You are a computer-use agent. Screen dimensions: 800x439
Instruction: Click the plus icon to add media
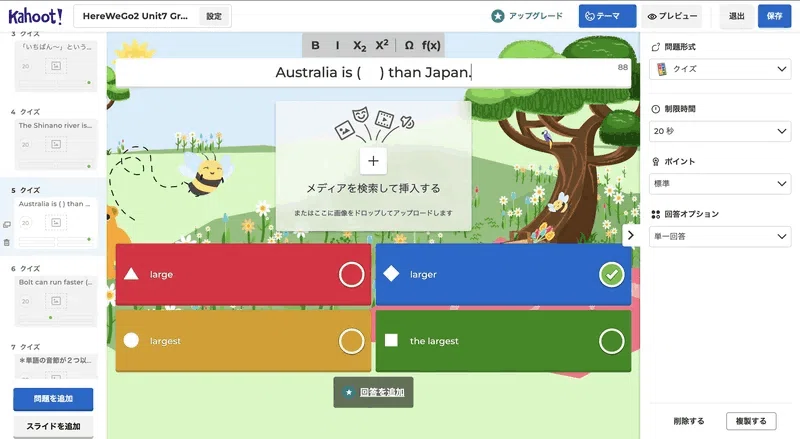pos(373,161)
